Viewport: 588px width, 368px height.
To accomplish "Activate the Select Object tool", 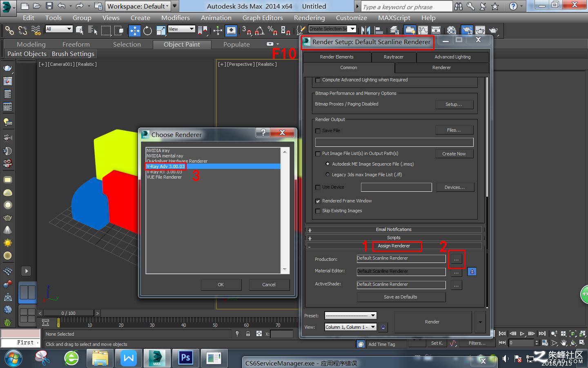I will point(80,30).
